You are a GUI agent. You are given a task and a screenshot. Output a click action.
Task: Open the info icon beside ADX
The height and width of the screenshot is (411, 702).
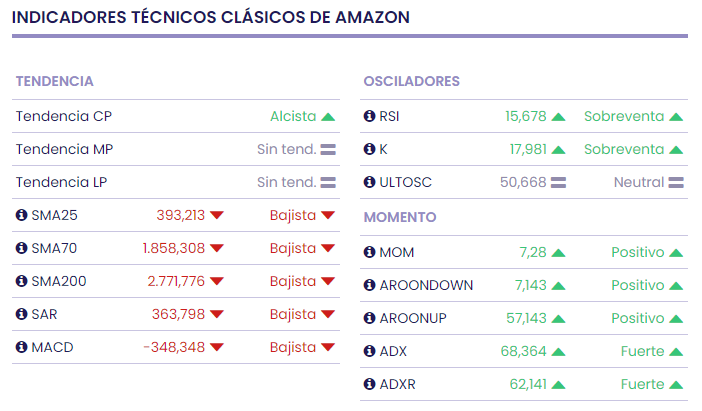[369, 351]
